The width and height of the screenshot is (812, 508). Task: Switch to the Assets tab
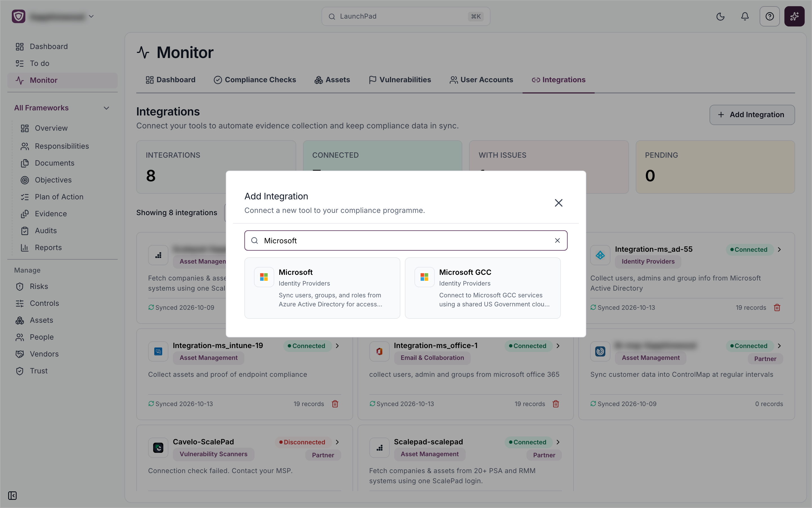[x=332, y=80]
